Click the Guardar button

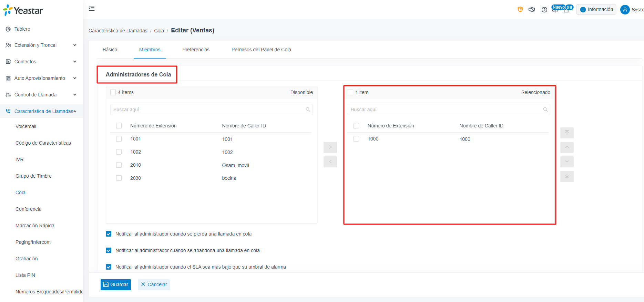pyautogui.click(x=116, y=285)
